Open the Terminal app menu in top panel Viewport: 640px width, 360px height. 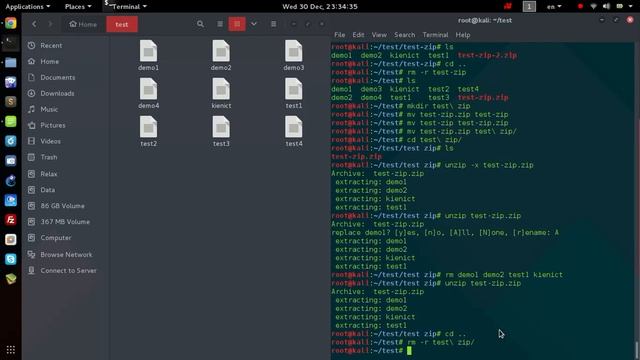click(126, 6)
